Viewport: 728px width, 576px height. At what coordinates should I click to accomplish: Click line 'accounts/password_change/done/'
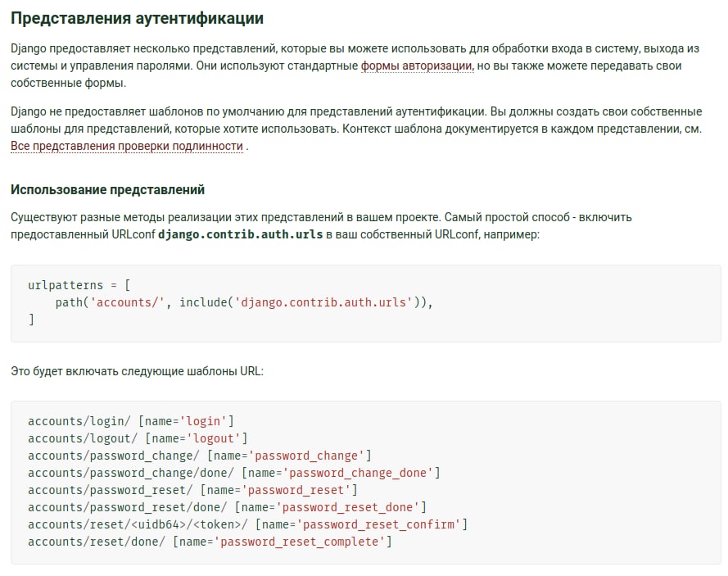tap(234, 473)
